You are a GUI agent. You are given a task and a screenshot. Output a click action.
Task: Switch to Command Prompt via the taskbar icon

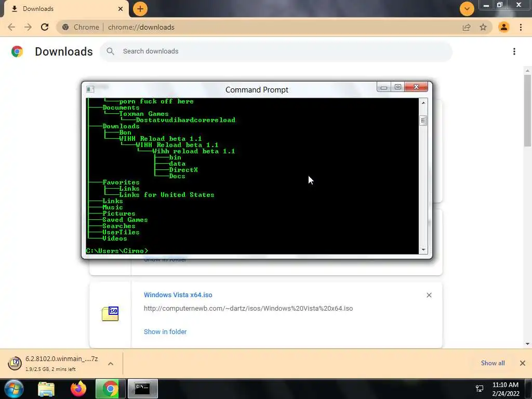[x=142, y=389]
